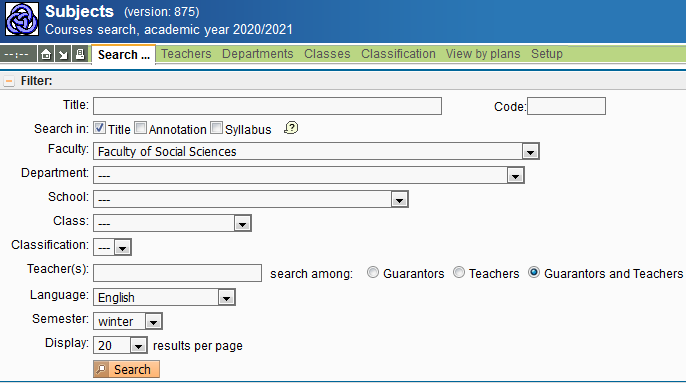Image resolution: width=686 pixels, height=386 pixels.
Task: Open the Faculty dropdown
Action: [316, 151]
